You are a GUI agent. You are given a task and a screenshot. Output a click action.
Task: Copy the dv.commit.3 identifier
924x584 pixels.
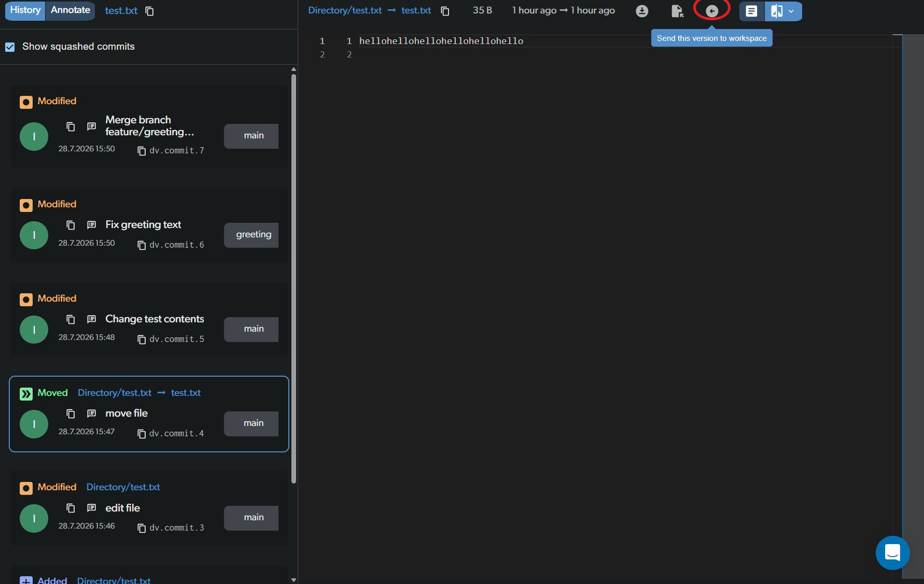[142, 528]
